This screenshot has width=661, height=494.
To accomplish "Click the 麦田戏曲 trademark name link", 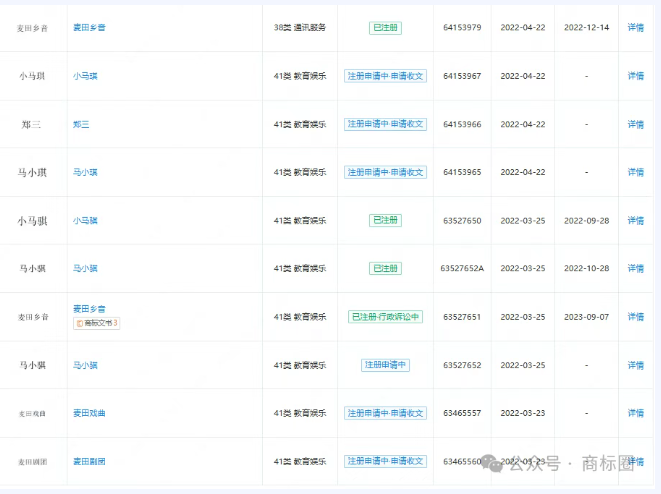I will click(89, 413).
